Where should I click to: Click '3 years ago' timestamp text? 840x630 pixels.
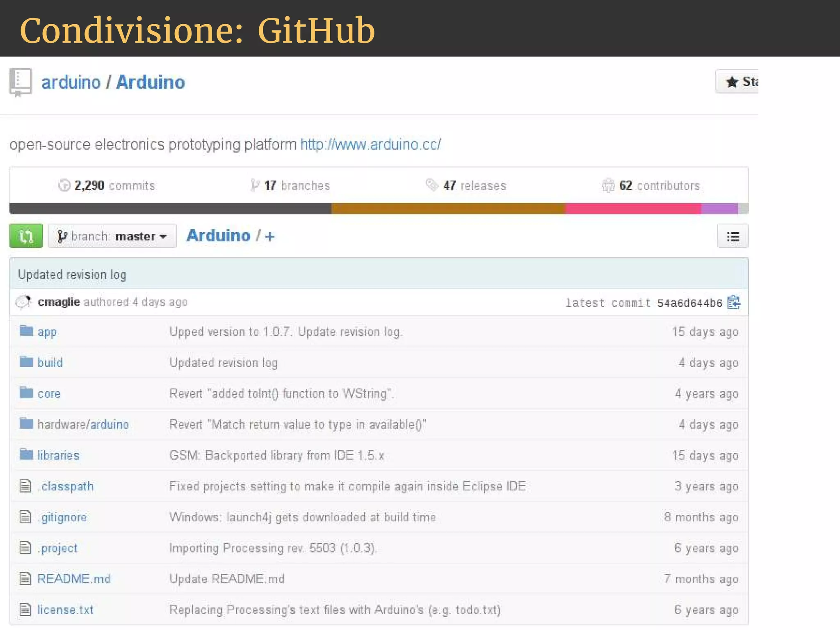click(707, 486)
